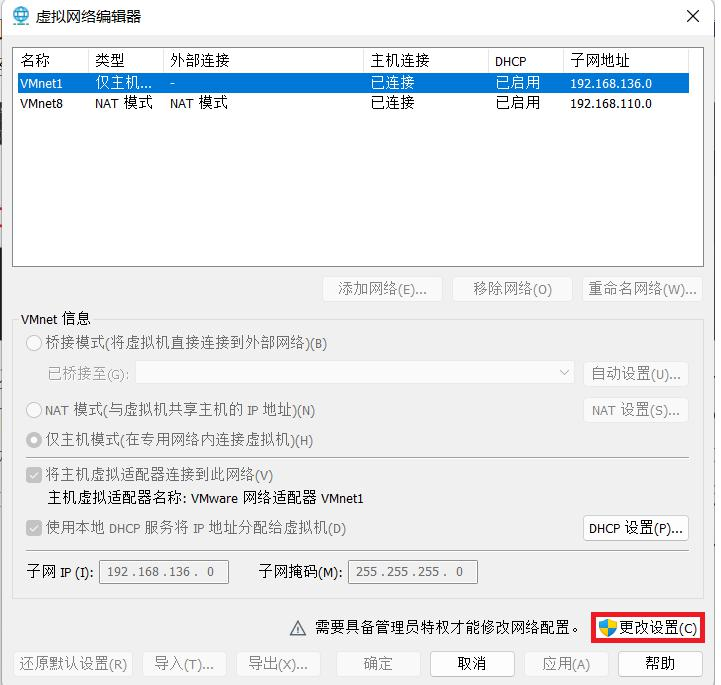Click 还原默认设置(R) button
The width and height of the screenshot is (721, 685).
click(73, 664)
